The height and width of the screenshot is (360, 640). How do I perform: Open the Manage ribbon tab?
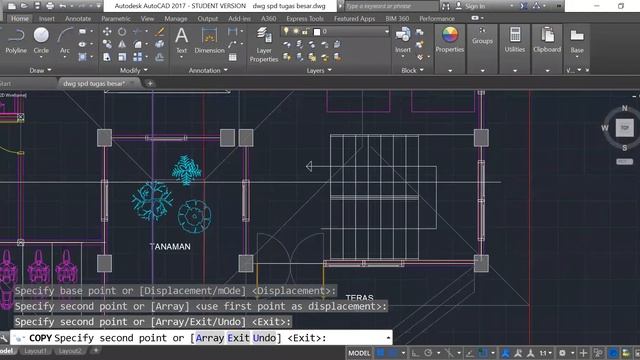tap(176, 18)
